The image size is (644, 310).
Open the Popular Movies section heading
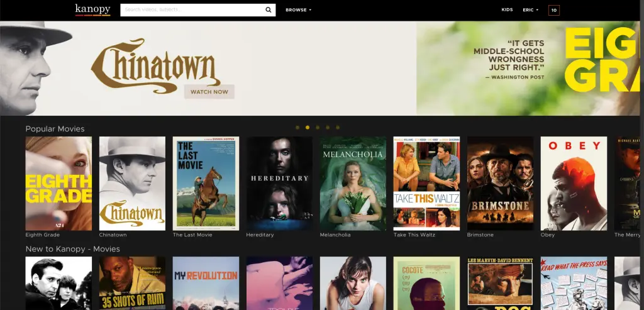(x=55, y=129)
